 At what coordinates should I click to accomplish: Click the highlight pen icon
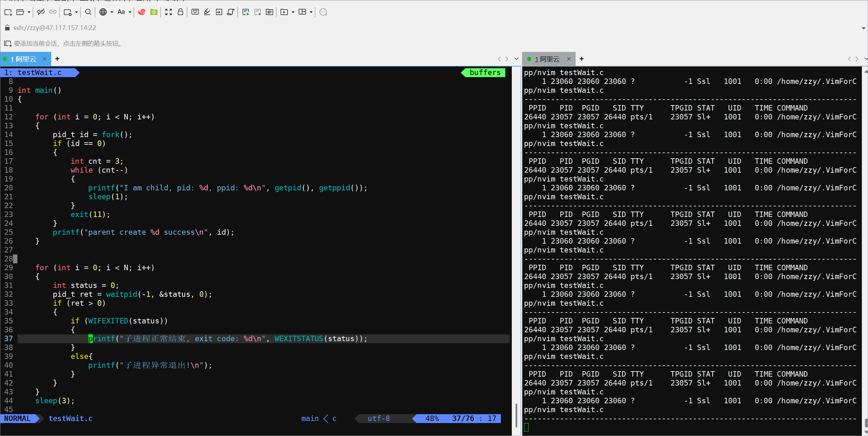tap(207, 12)
